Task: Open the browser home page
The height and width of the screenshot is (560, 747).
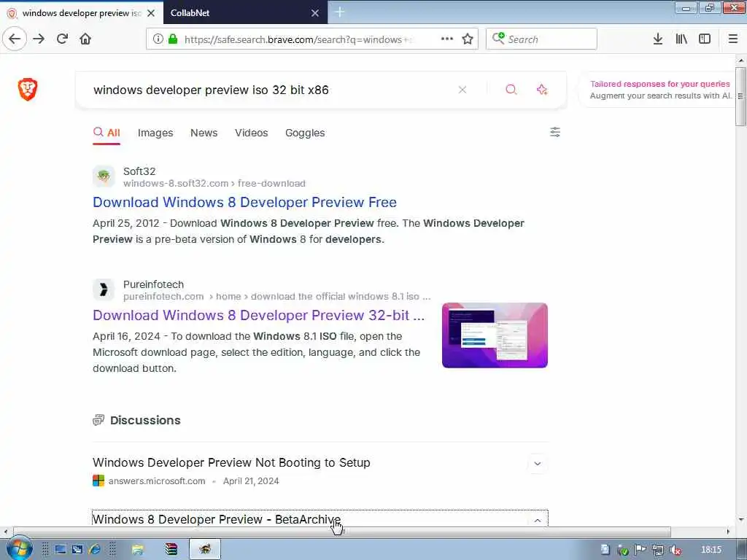Action: [x=85, y=39]
